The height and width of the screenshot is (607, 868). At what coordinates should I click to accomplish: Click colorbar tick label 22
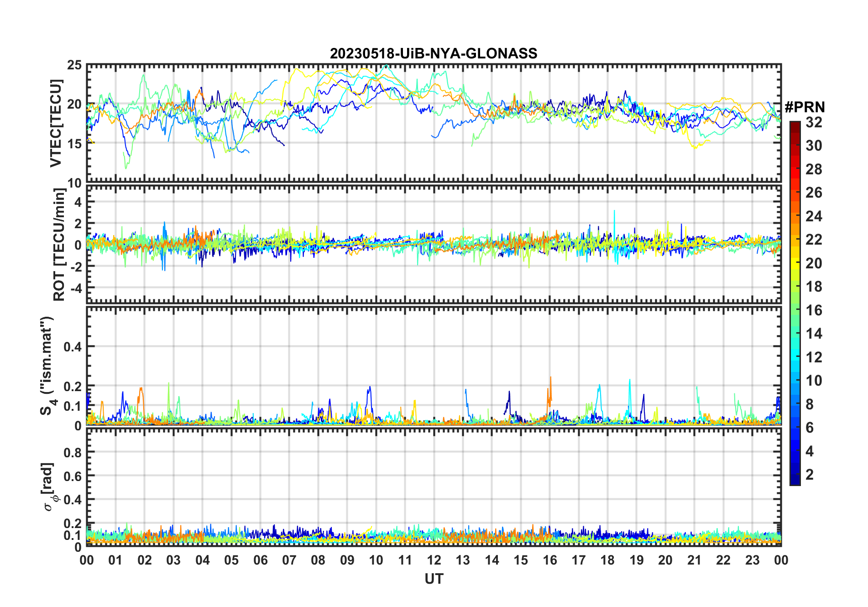coord(814,240)
